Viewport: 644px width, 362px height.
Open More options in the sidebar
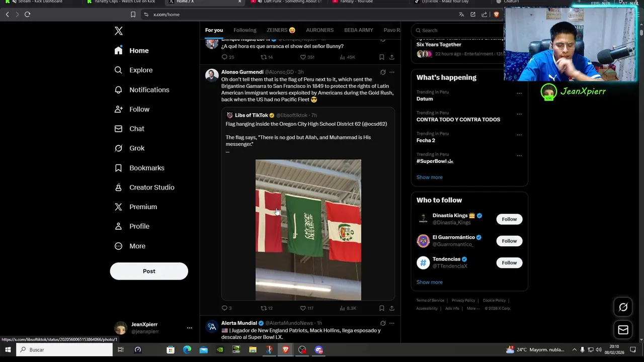(x=130, y=246)
